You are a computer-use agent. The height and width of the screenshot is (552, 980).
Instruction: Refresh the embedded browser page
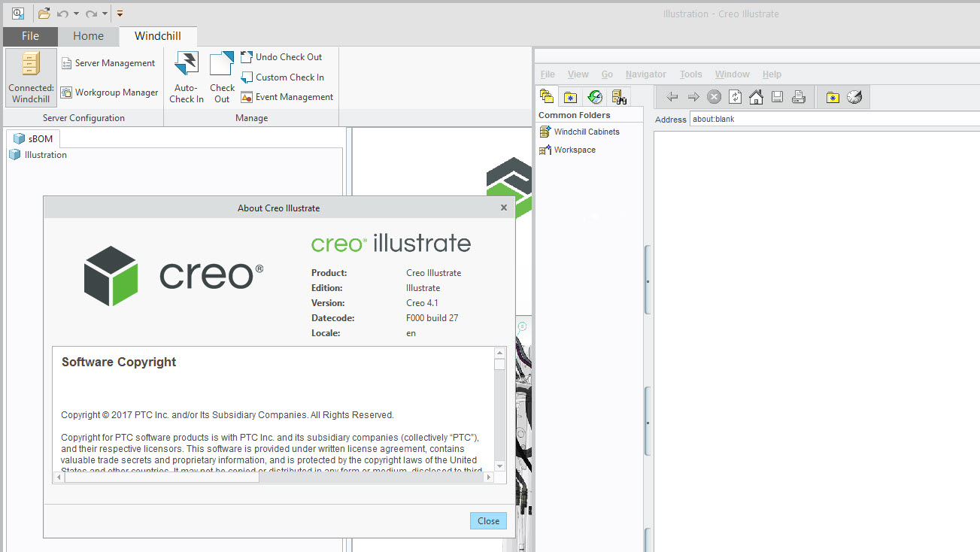[734, 96]
